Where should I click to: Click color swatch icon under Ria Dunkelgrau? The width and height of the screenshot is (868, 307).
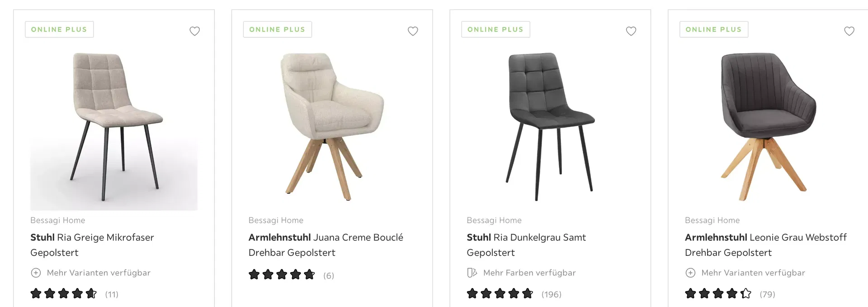[x=472, y=273]
